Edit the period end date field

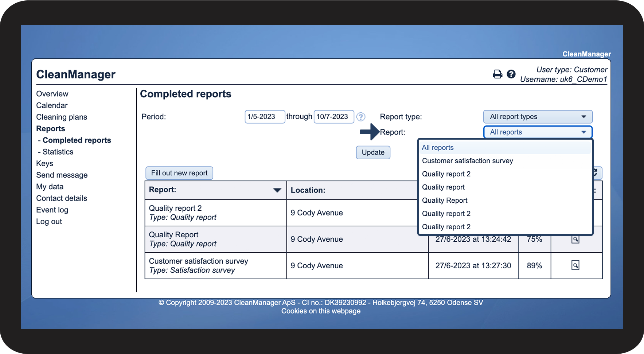333,117
